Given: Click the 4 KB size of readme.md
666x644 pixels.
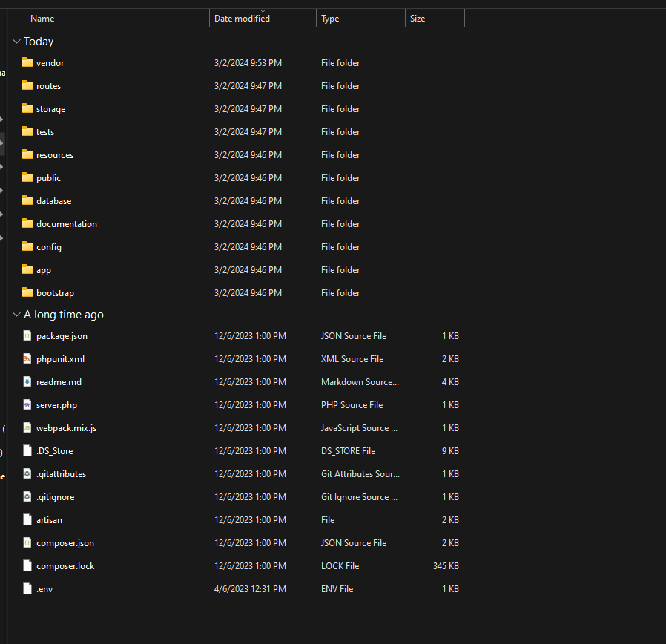Looking at the screenshot, I should (450, 382).
